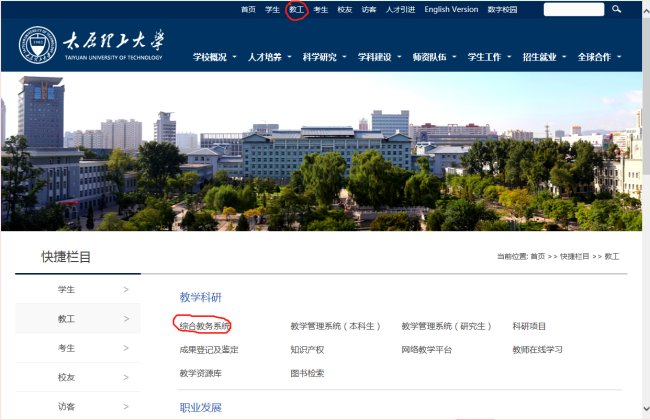Focus the top search input field
650x420 pixels.
click(574, 10)
